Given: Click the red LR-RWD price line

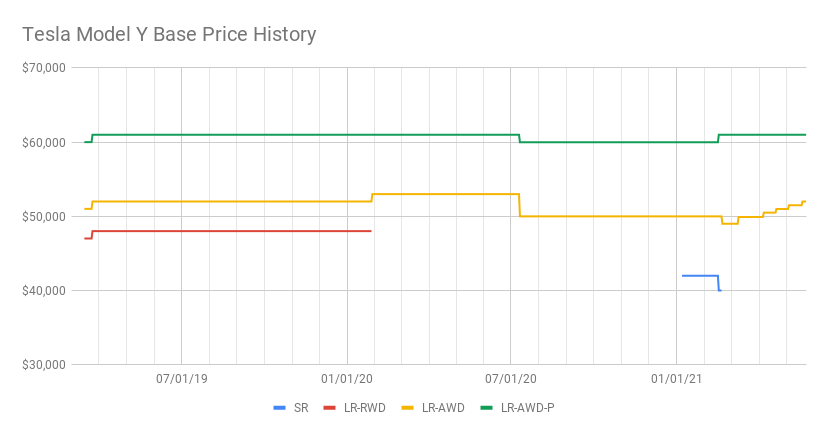Looking at the screenshot, I should pos(230,231).
